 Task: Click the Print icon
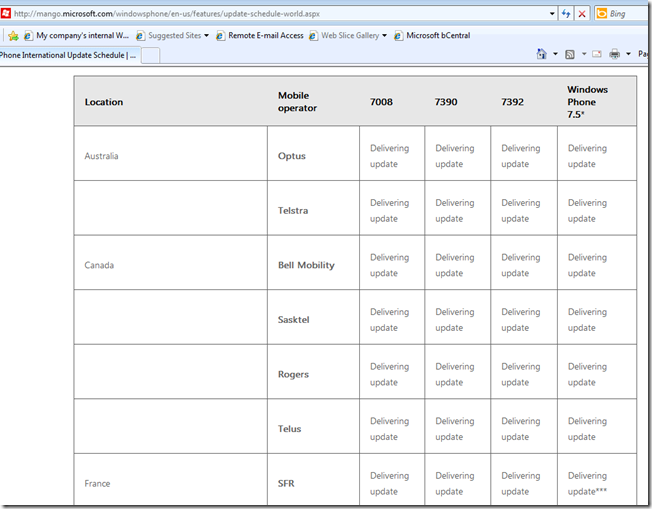pyautogui.click(x=615, y=54)
